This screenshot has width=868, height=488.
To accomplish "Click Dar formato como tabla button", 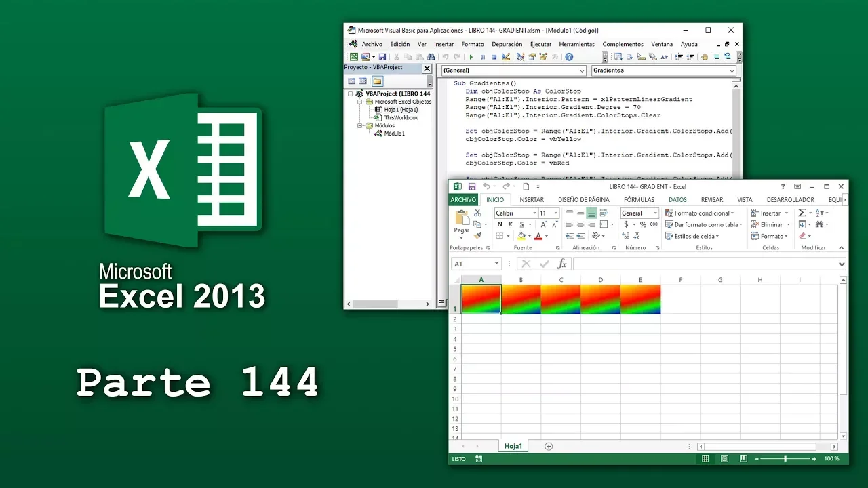I will (703, 224).
